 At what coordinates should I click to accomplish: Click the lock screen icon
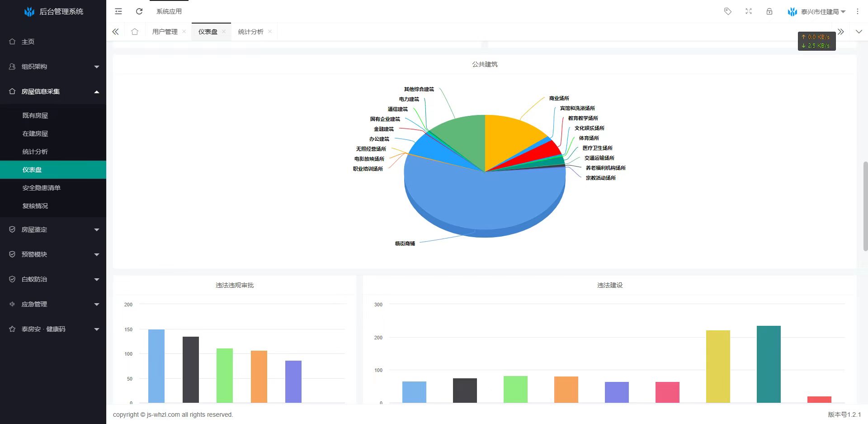click(769, 11)
